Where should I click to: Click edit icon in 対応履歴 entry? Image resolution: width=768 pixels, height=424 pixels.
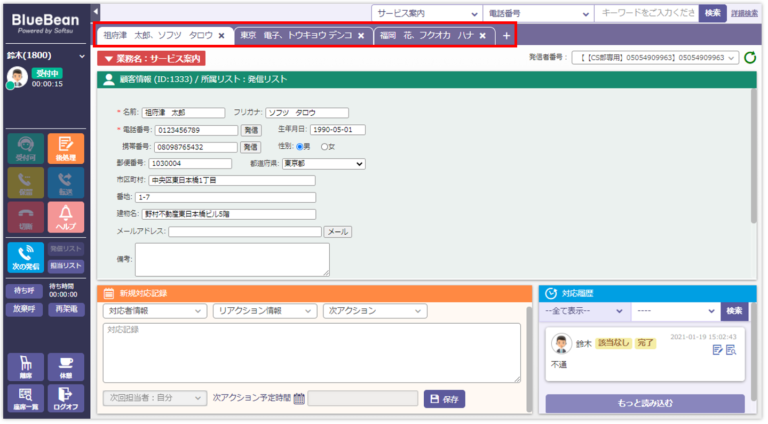click(717, 350)
